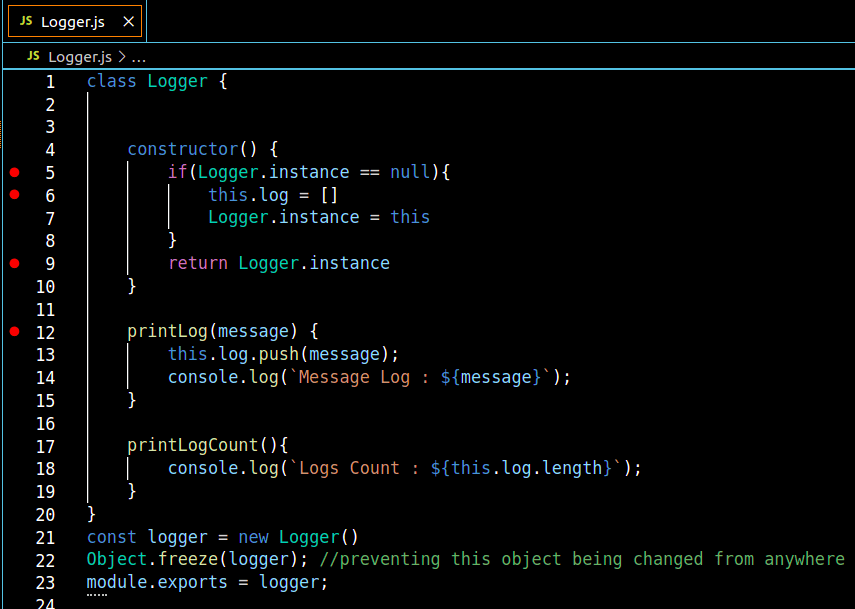Disable the breakpoint beside line 9

[x=14, y=263]
